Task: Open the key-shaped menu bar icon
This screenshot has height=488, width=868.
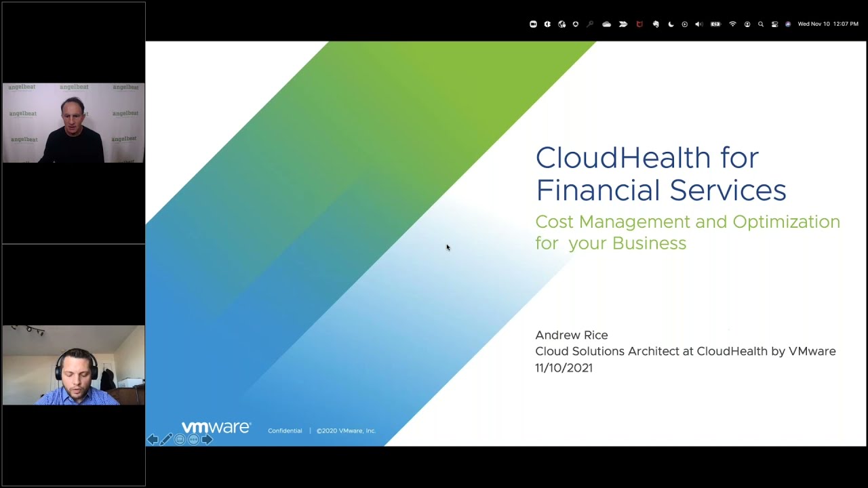Action: [x=590, y=24]
